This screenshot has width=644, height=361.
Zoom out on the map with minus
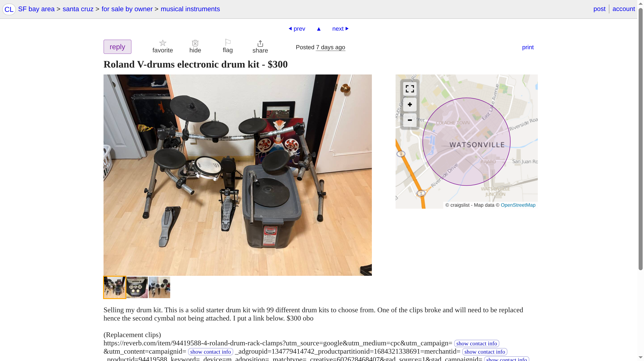pos(410,120)
